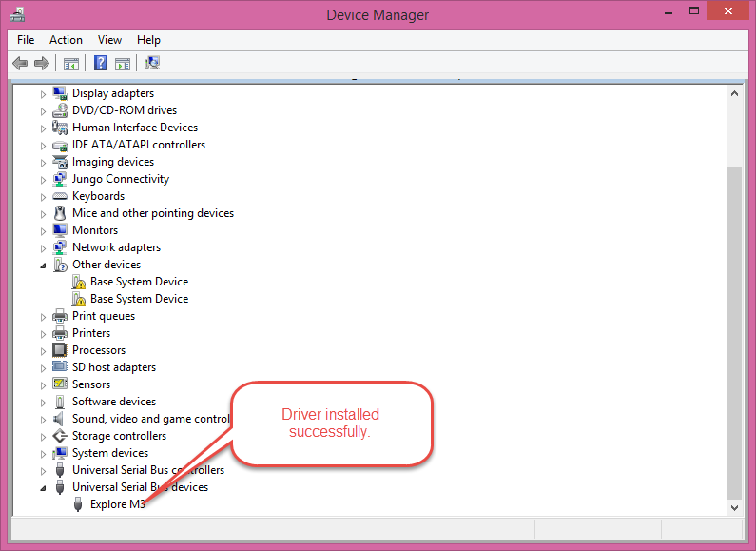Expand the Monitors node
Screen dimensions: 756x551
(x=43, y=231)
